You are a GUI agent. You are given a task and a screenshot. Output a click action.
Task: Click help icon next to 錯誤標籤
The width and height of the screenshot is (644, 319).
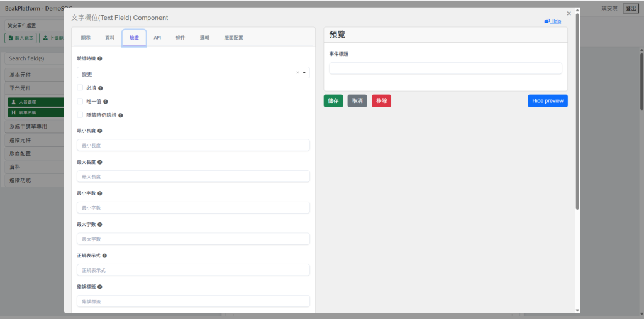(100, 287)
